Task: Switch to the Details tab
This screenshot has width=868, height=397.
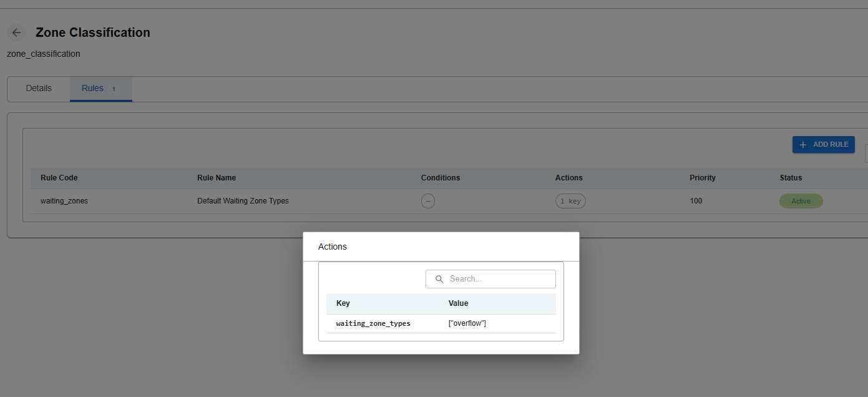Action: (x=38, y=88)
